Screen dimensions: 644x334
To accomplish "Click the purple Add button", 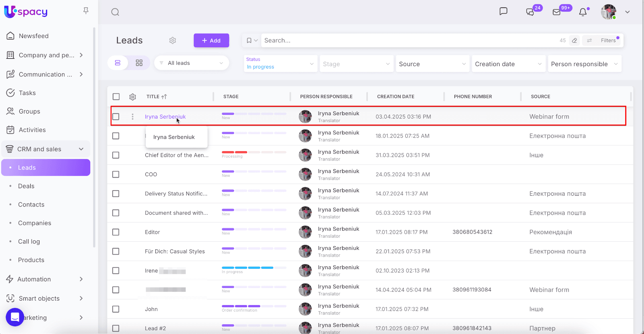I will (211, 40).
